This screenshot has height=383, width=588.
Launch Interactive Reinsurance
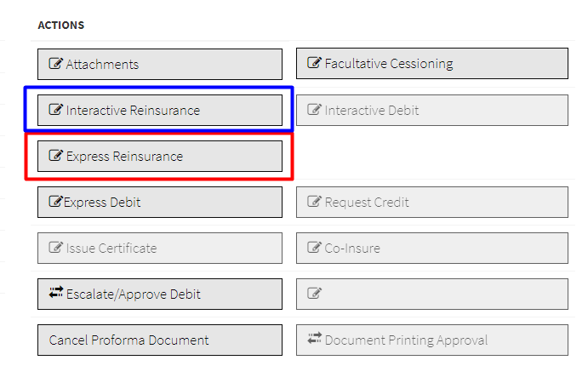[x=160, y=110]
